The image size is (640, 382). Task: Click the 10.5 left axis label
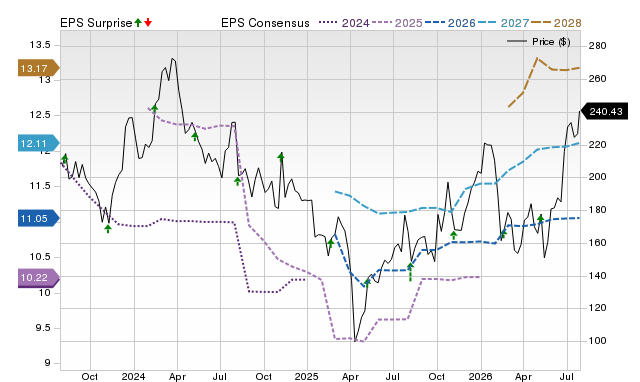[40, 257]
